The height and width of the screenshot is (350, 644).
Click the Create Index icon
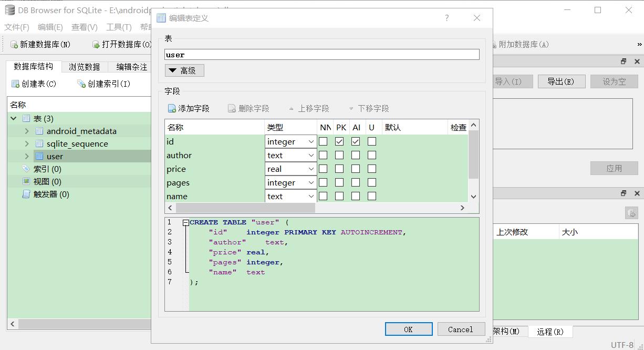pyautogui.click(x=81, y=84)
